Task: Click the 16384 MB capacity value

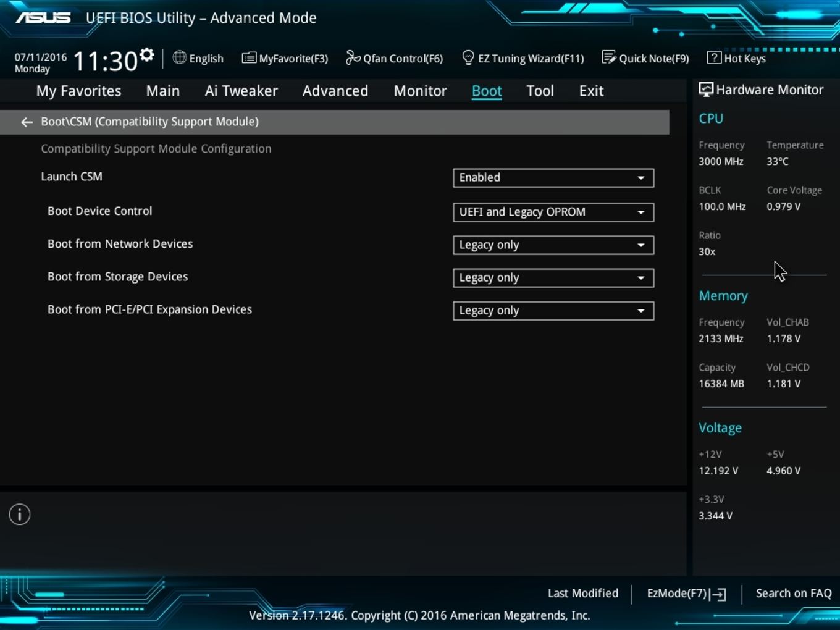Action: (x=721, y=384)
